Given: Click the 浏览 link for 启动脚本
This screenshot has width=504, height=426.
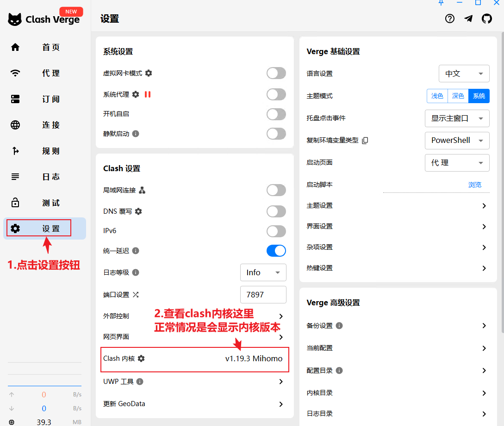Looking at the screenshot, I should tap(474, 185).
